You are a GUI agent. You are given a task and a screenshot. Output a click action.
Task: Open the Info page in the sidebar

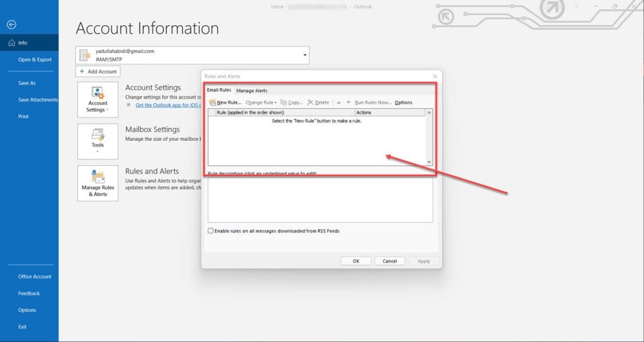click(x=29, y=43)
